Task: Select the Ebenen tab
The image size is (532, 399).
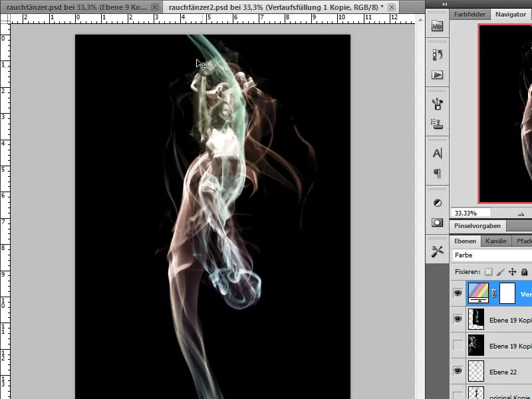Action: (465, 241)
